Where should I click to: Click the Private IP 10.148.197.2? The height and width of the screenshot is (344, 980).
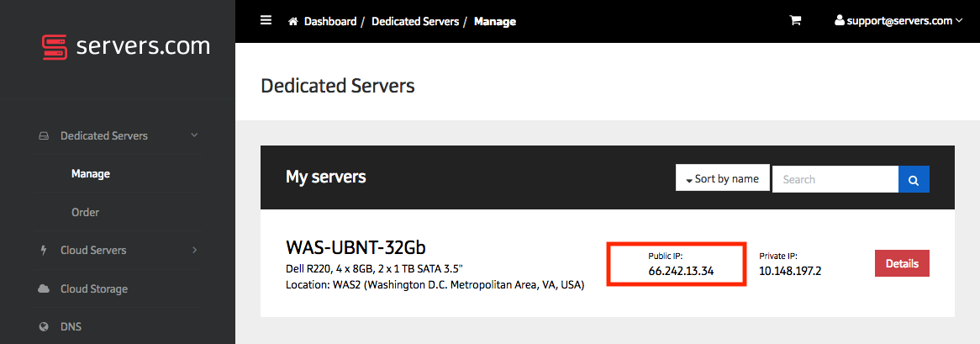[790, 272]
